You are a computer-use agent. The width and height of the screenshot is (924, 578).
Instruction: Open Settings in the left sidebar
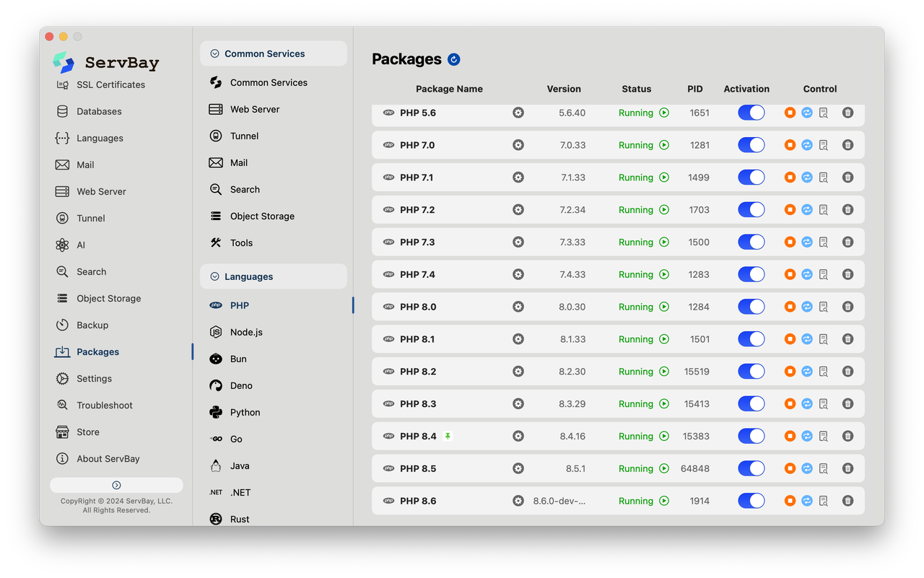(84, 379)
